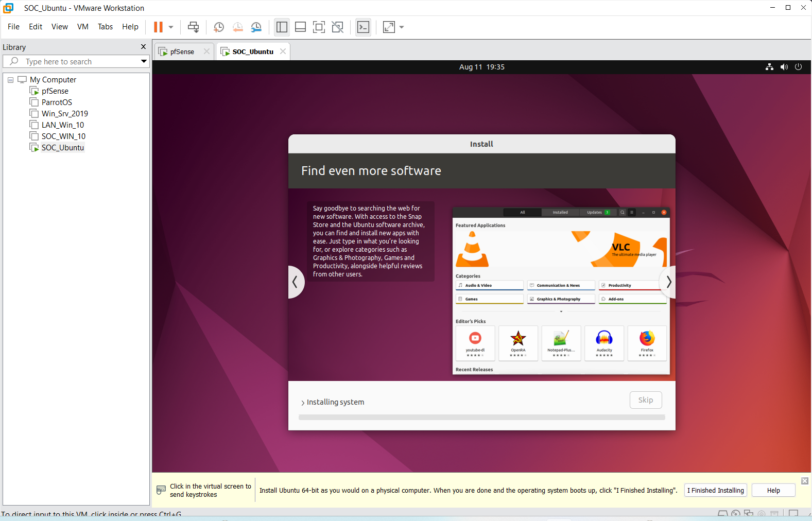Toggle the console view button
This screenshot has height=521, width=812.
363,27
